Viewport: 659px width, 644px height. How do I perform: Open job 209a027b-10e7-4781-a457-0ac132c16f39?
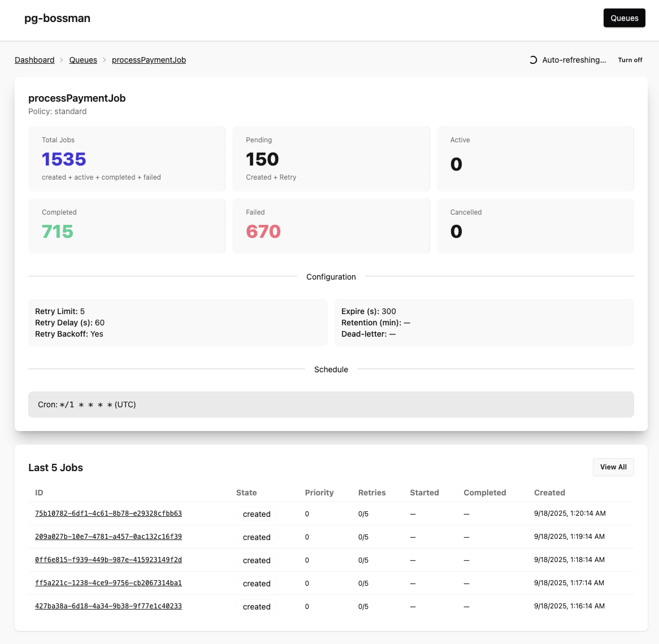coord(109,537)
